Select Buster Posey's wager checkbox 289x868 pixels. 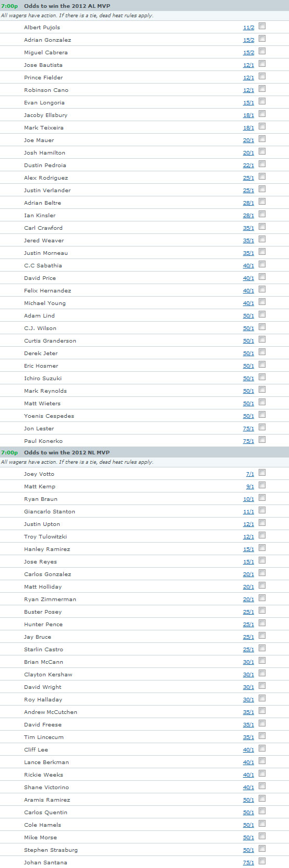point(262,611)
